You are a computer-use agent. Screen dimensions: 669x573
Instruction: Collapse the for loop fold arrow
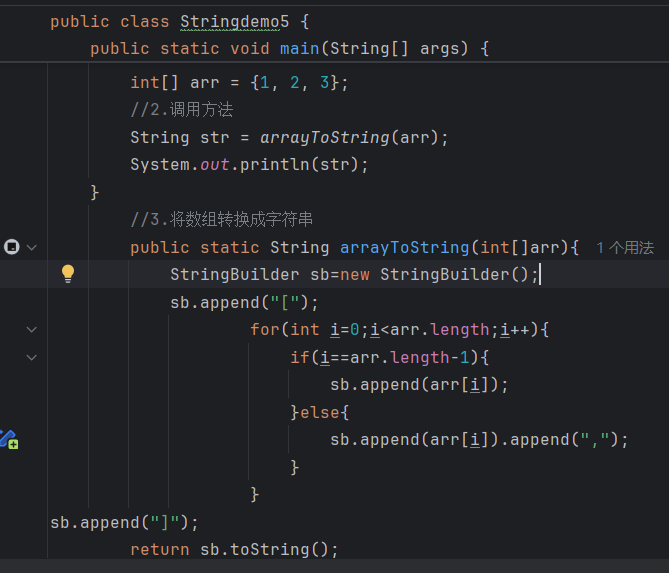tap(32, 329)
